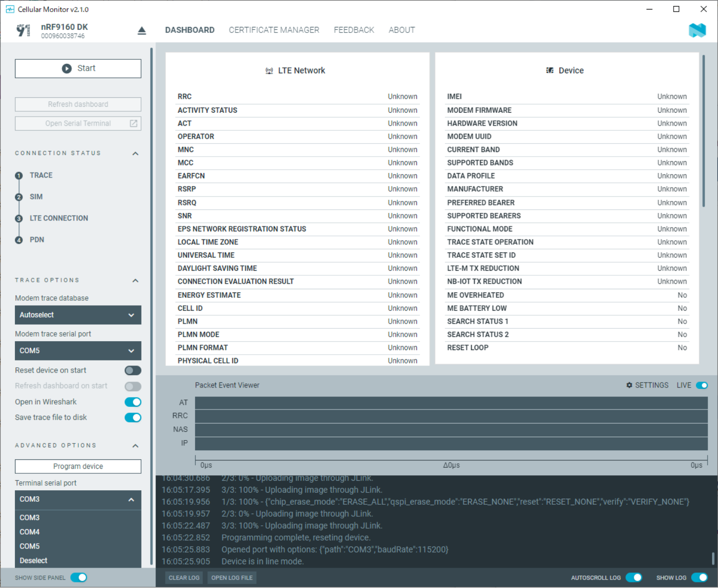This screenshot has height=588, width=718.
Task: Open Modem trace serial port COM5 dropdown
Action: (x=78, y=351)
